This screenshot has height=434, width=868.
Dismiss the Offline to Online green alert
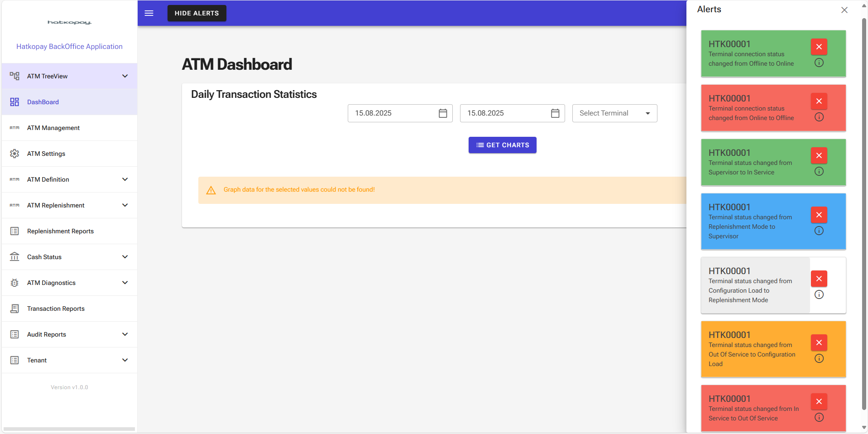coord(819,47)
